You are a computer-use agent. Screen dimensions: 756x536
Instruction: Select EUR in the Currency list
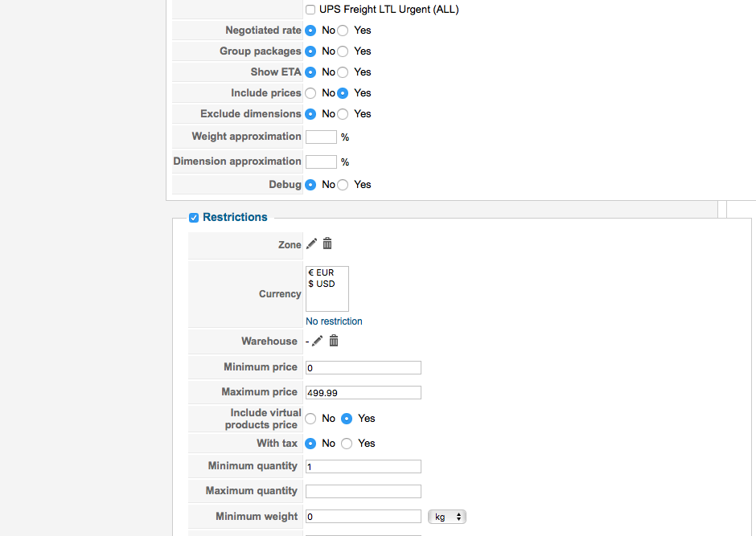[322, 272]
